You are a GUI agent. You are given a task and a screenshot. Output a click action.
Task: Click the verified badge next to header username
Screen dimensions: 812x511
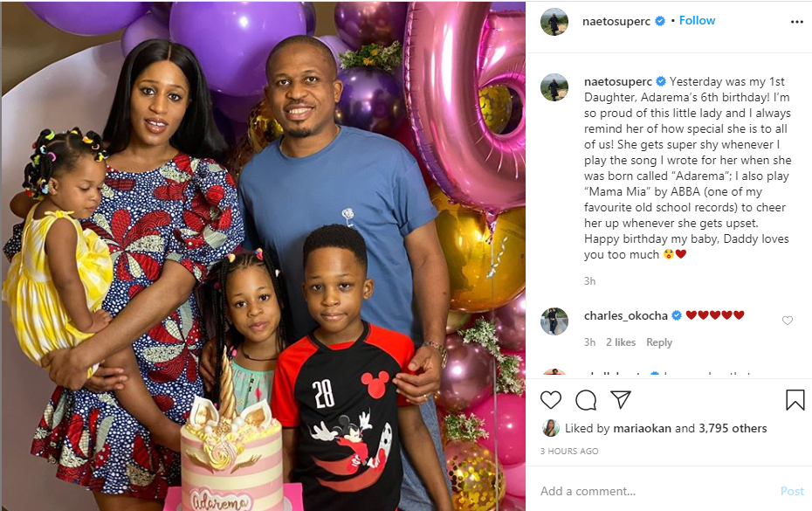(660, 21)
